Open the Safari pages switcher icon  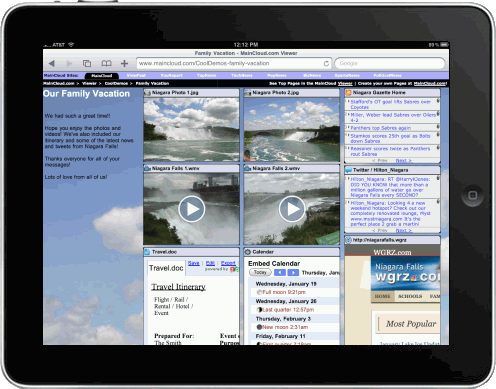click(87, 63)
